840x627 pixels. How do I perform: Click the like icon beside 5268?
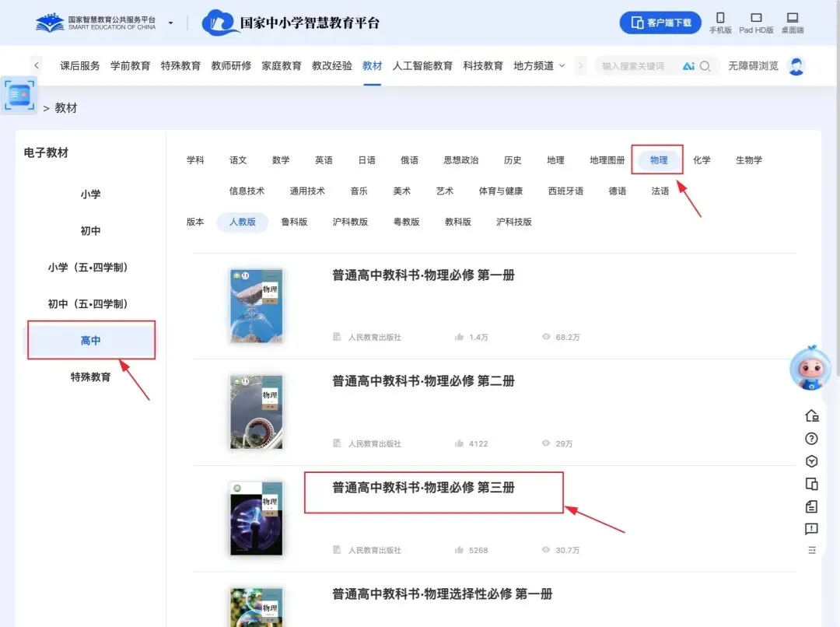click(x=459, y=550)
